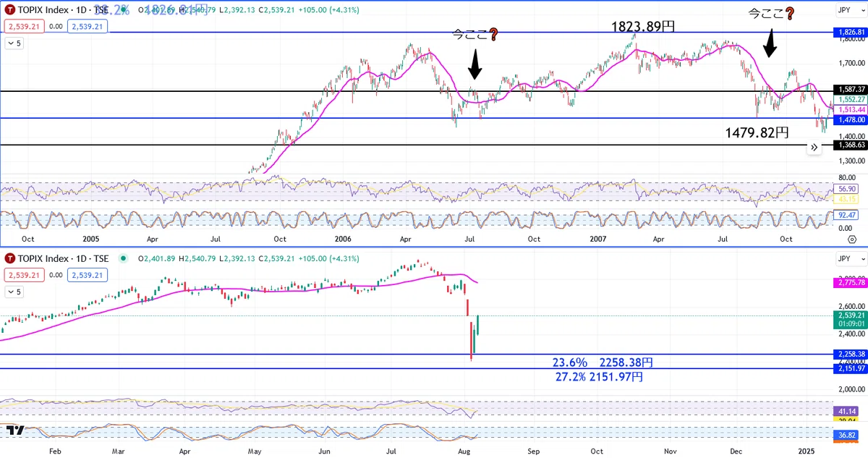868x458 pixels.
Task: Collapse the 5 indicators legend in lower chart
Action: 14,292
